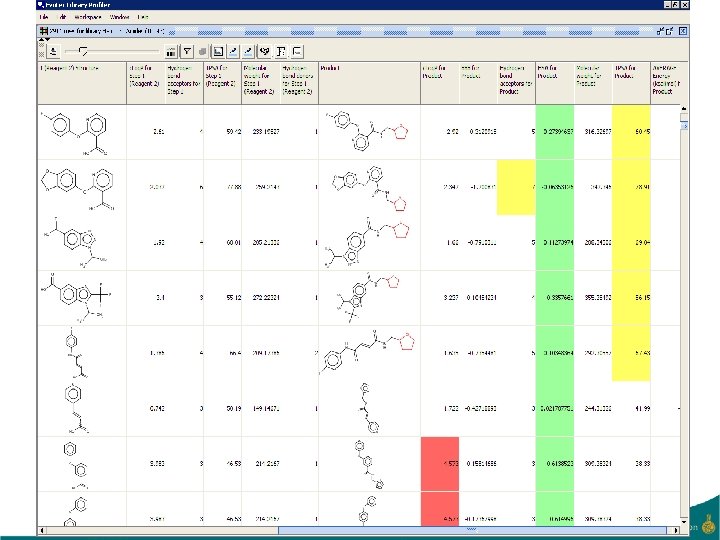This screenshot has width=720, height=540.
Task: Minimize the inner library panel
Action: click(x=660, y=31)
